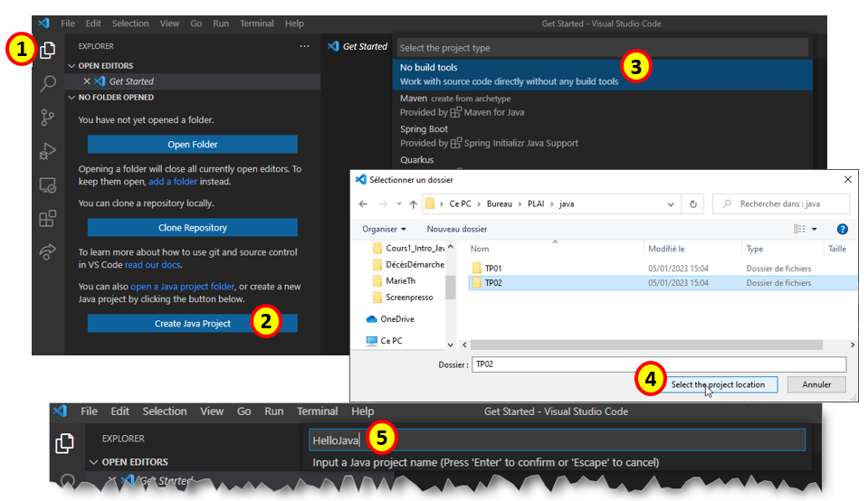The image size is (868, 501).
Task: Open the Terminal menu
Action: [x=257, y=24]
